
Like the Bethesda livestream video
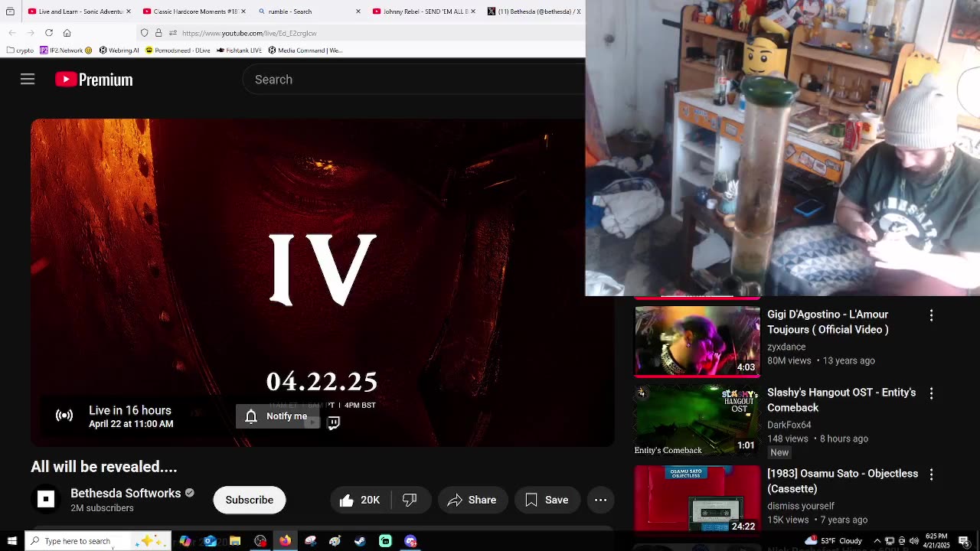pos(360,500)
